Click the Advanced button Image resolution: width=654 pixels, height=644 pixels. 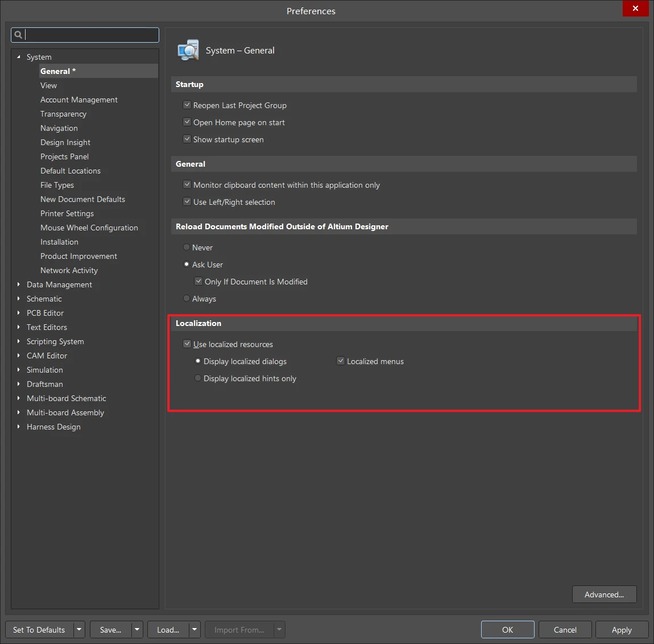[x=604, y=595]
